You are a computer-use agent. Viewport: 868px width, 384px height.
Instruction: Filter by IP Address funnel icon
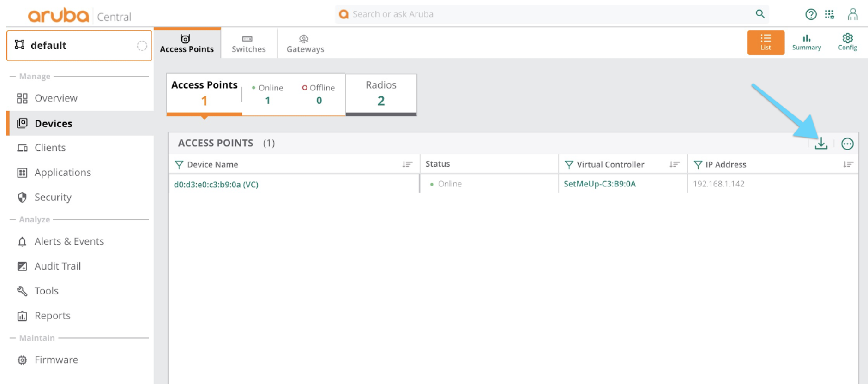(x=698, y=165)
